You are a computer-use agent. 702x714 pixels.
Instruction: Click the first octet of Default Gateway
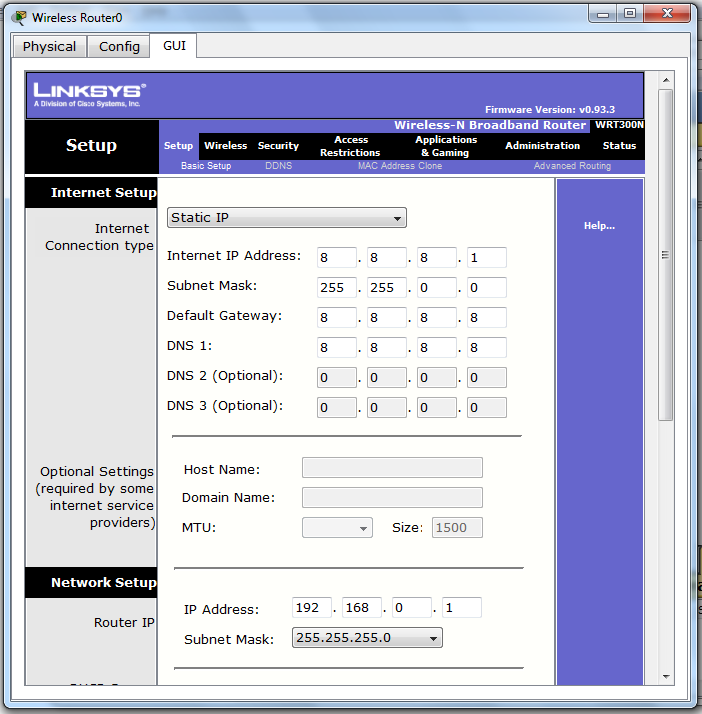[336, 318]
